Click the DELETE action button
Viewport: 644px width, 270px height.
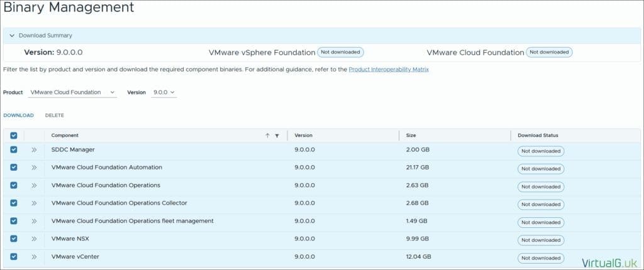point(54,116)
